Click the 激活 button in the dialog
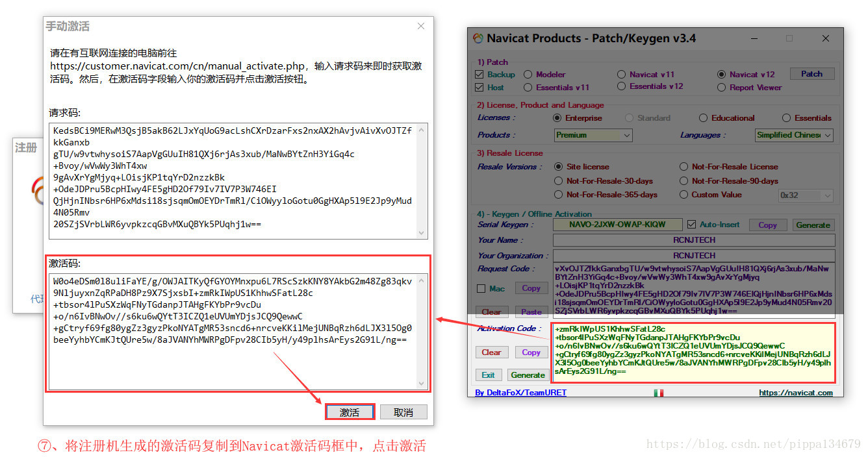This screenshot has height=457, width=868. coord(350,412)
